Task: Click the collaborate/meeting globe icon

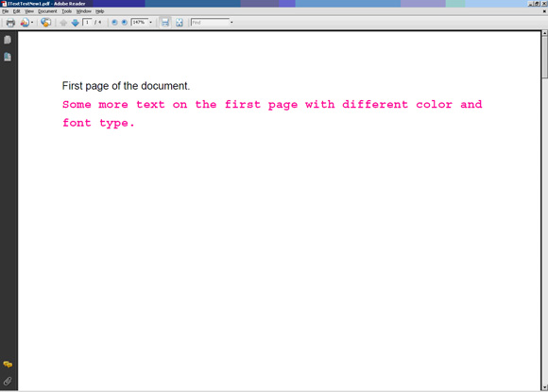Action: (x=45, y=23)
